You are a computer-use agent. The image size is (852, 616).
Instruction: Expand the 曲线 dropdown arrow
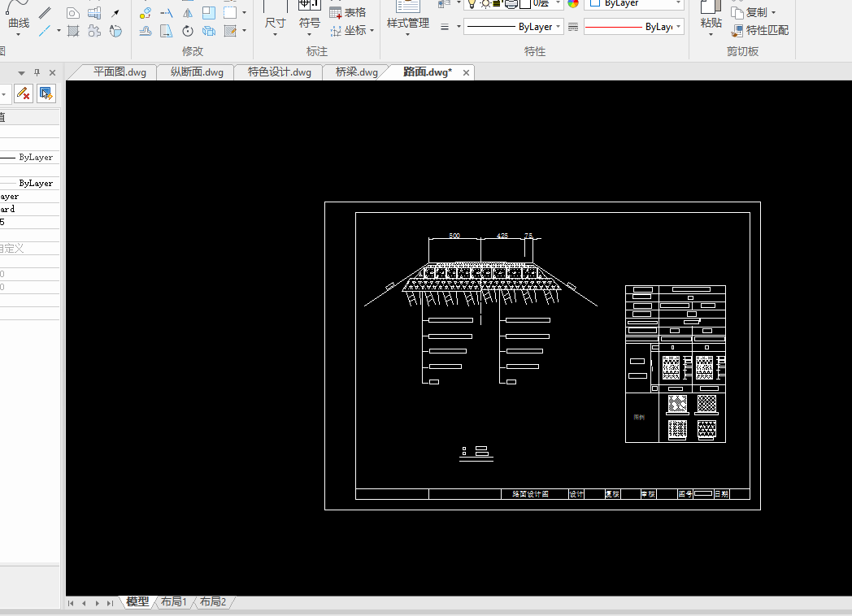(18, 35)
